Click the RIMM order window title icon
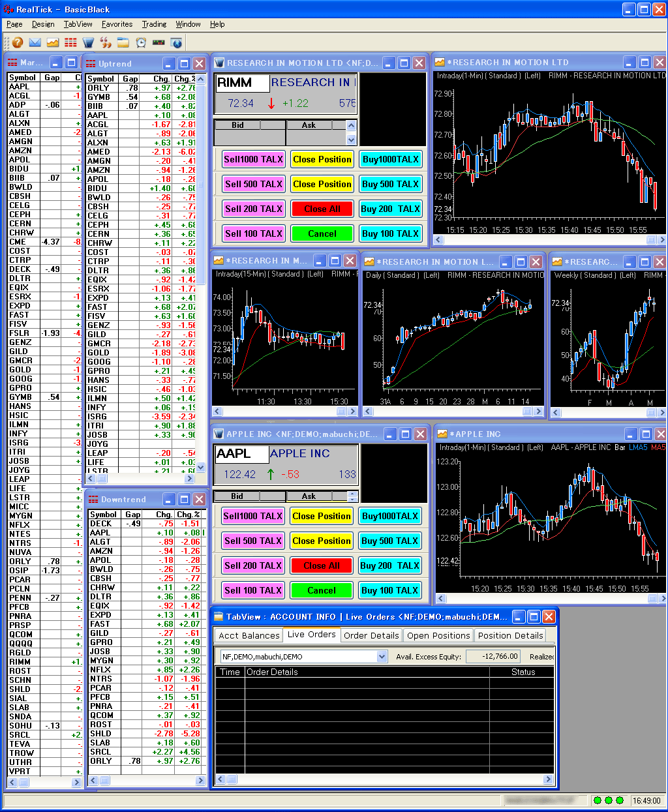The width and height of the screenshot is (668, 812). (x=219, y=63)
